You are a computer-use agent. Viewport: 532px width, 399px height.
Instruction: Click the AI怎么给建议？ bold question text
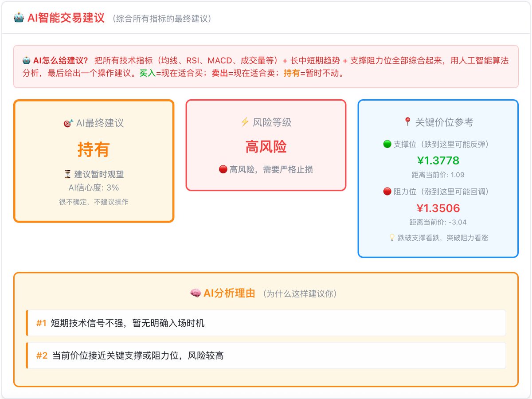(61, 61)
